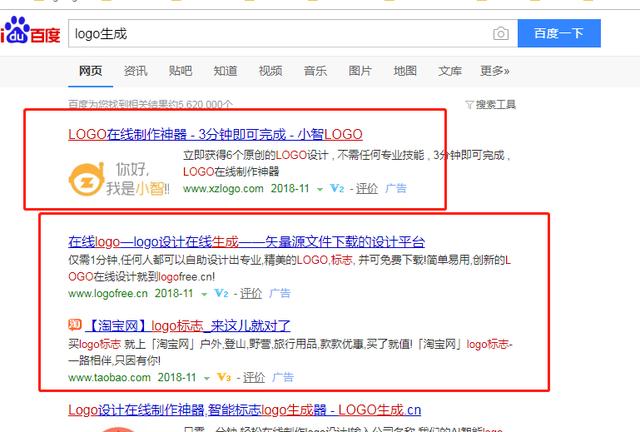Click 广告 label on xzlogo.com result
Screen dimensions: 640x432
[x=396, y=189]
